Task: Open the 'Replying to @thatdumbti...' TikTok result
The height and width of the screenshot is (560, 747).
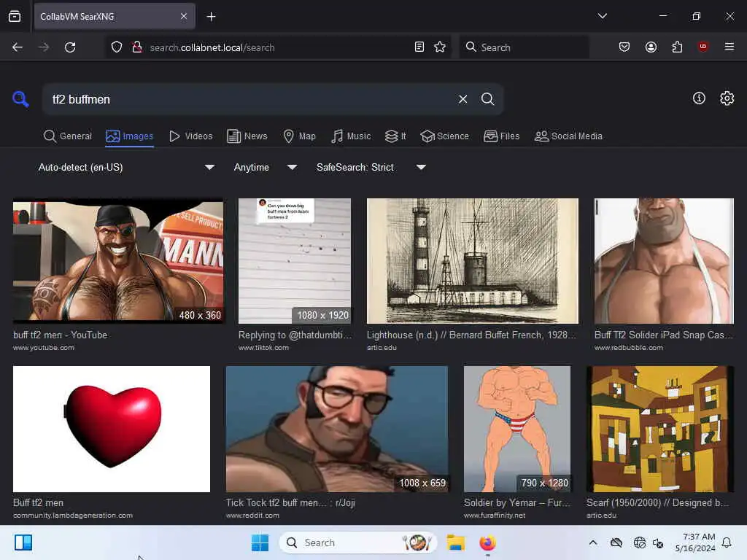Action: (x=295, y=335)
